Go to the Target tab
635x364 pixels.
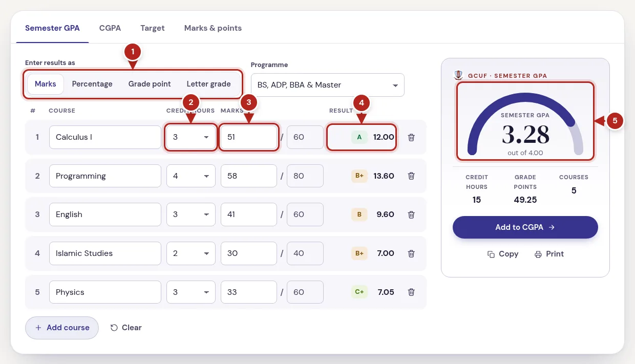point(153,28)
